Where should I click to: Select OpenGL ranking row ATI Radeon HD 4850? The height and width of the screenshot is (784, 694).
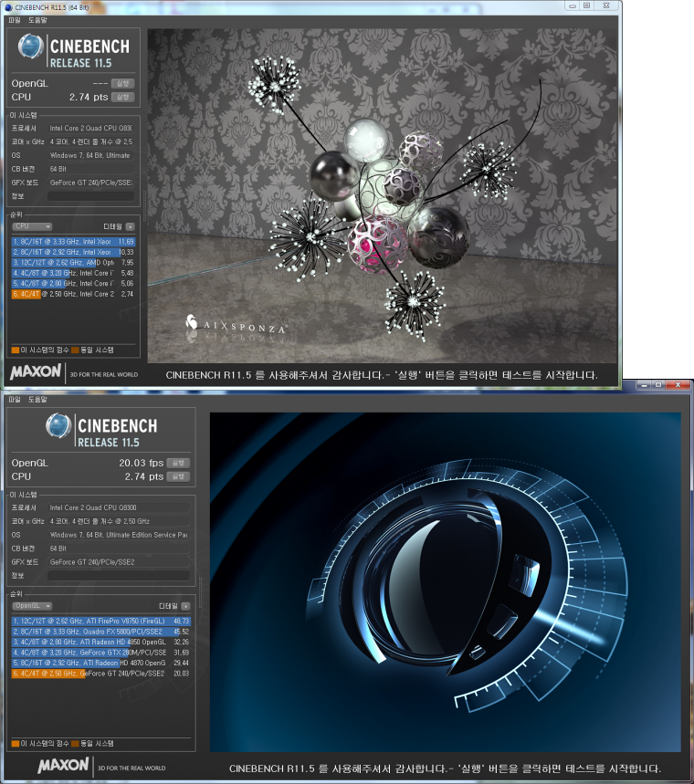pos(101,642)
